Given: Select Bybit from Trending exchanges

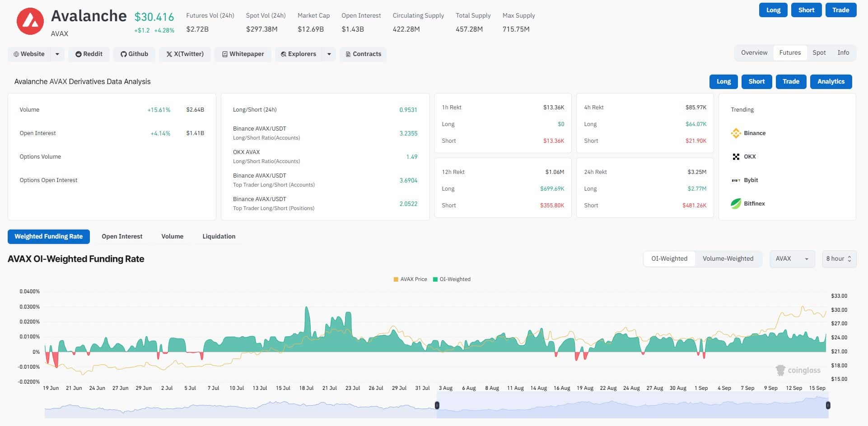Looking at the screenshot, I should tap(737, 180).
